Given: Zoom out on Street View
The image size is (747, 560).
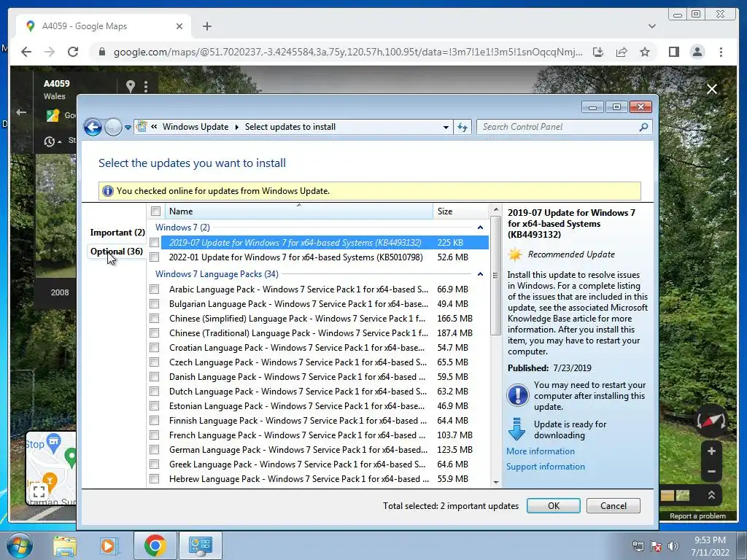Looking at the screenshot, I should [x=711, y=472].
